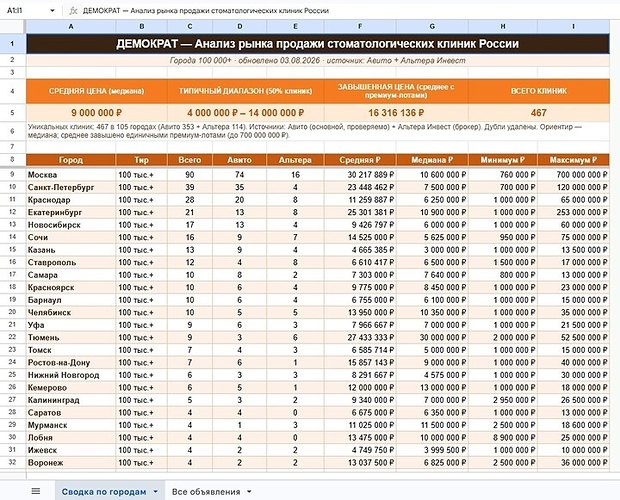The width and height of the screenshot is (620, 500).
Task: Click Ижевск median 3 999 500 ₽ cell
Action: coord(432,450)
